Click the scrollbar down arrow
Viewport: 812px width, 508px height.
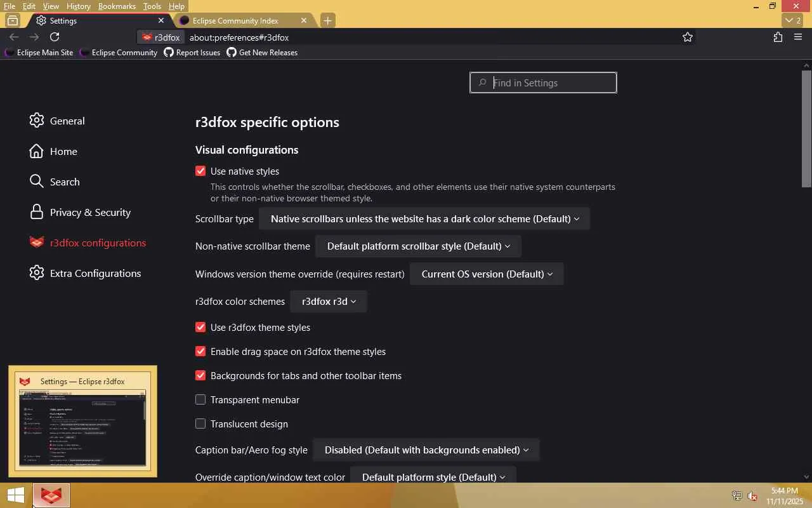coord(806,477)
